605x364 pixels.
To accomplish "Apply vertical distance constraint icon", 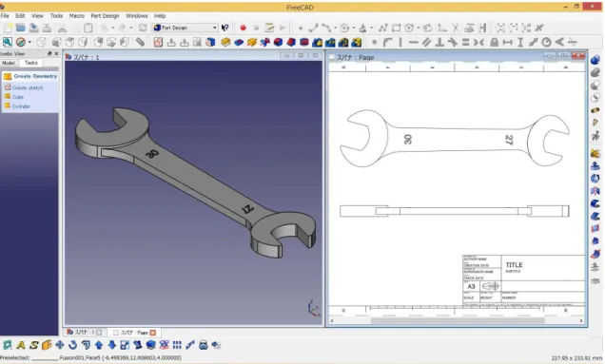I will click(520, 42).
